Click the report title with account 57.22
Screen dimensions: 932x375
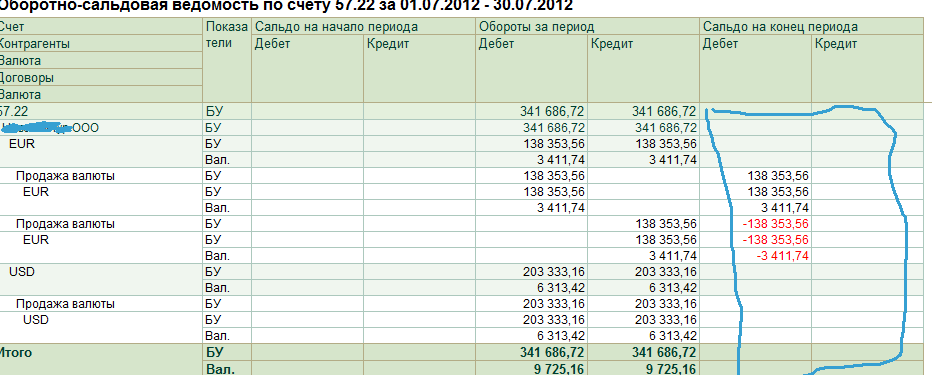pyautogui.click(x=285, y=6)
